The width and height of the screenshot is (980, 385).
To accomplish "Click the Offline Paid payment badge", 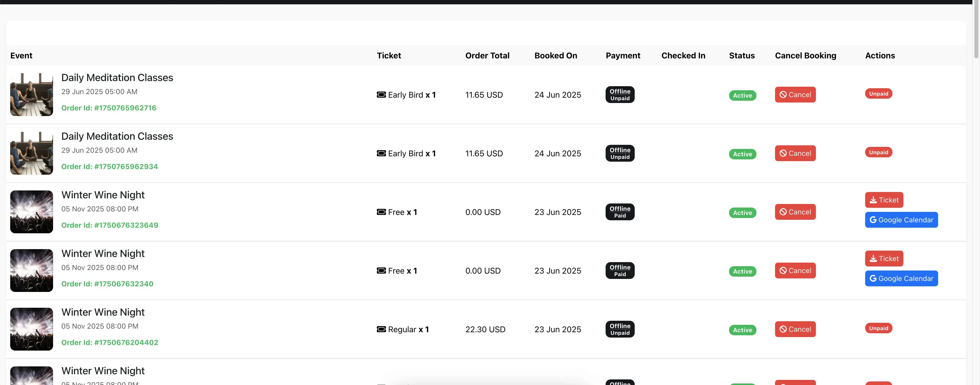I will pos(620,212).
